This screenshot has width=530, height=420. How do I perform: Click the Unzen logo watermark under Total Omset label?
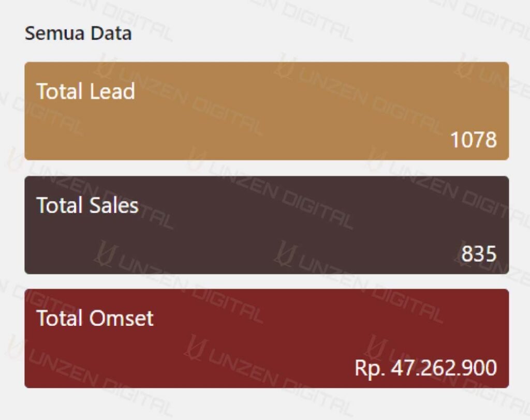(x=195, y=347)
